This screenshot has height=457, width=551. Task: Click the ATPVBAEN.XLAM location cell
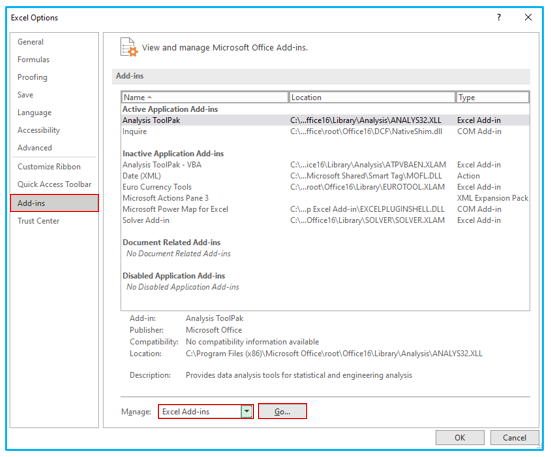coord(368,165)
